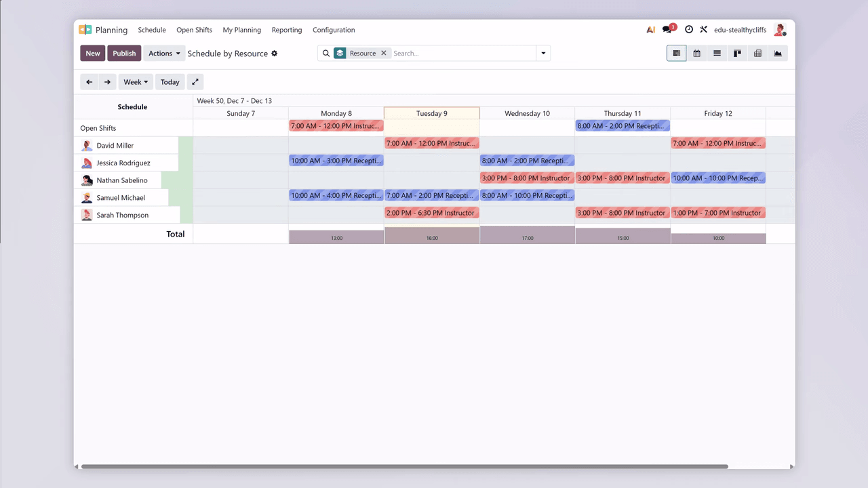Switch to the Pivot table view
This screenshot has height=488, width=868.
tap(757, 54)
